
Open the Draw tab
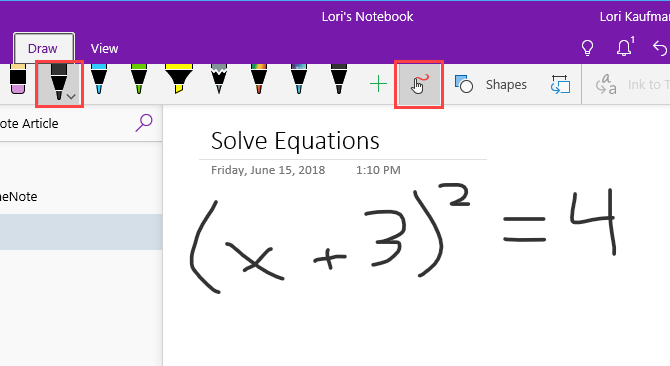click(43, 49)
